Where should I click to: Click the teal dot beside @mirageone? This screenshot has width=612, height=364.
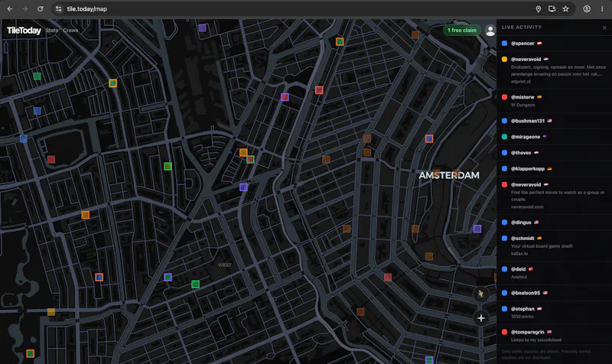point(504,137)
